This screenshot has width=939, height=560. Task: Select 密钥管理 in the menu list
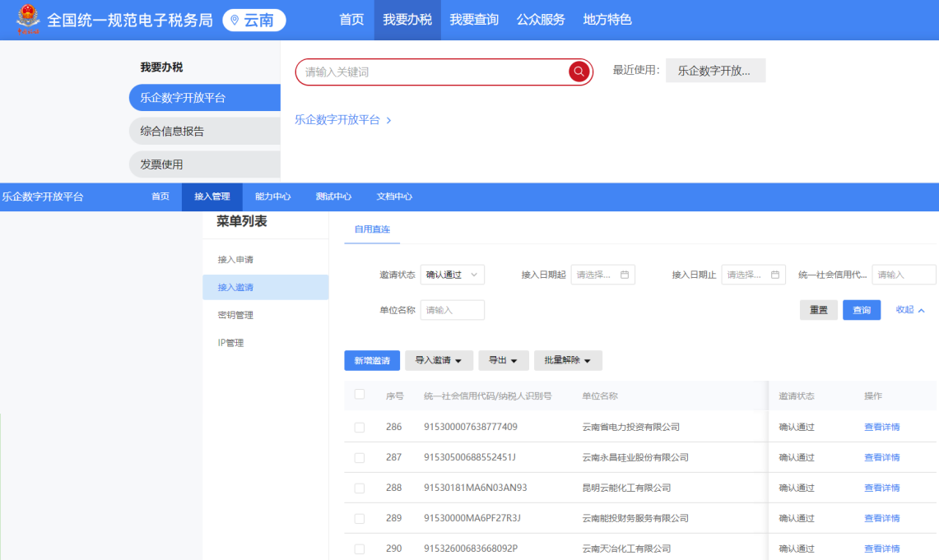(x=235, y=315)
